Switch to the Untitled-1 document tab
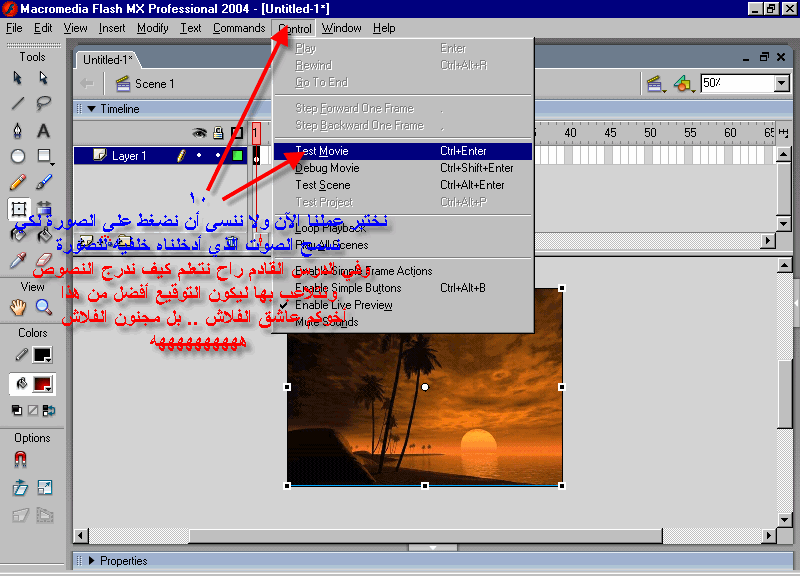The height and width of the screenshot is (576, 800). [x=108, y=60]
